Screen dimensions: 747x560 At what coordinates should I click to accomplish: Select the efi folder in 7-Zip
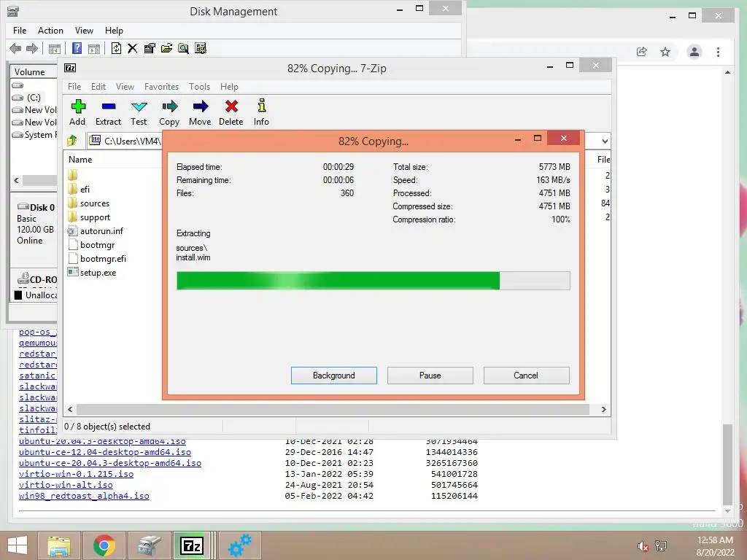pyautogui.click(x=85, y=190)
